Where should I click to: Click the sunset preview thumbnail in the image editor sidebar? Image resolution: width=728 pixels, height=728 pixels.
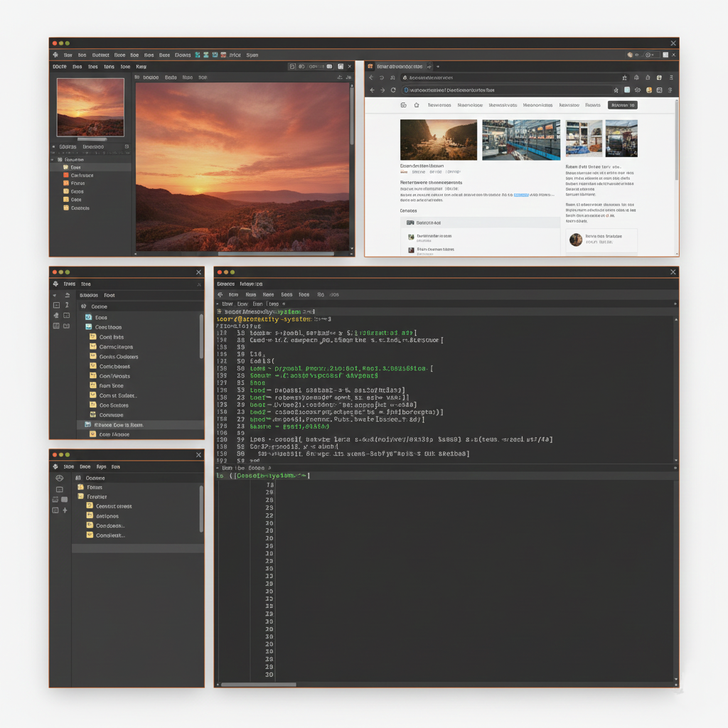click(x=90, y=107)
